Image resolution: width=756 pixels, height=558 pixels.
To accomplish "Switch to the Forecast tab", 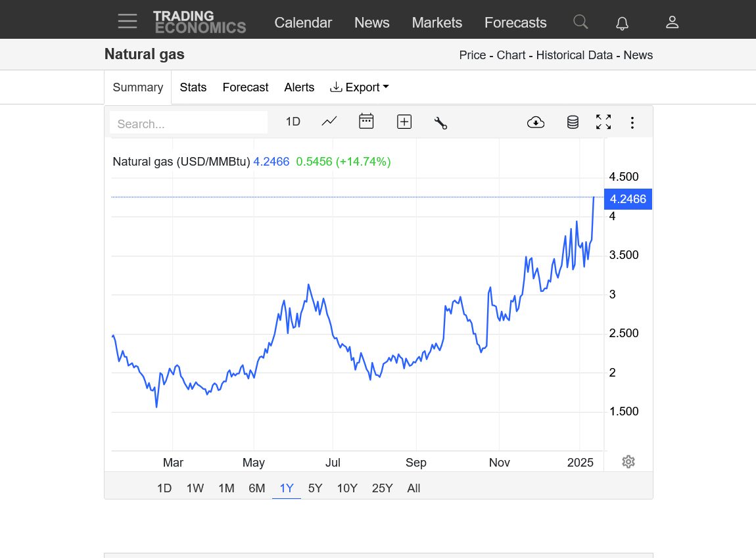I will pyautogui.click(x=245, y=87).
